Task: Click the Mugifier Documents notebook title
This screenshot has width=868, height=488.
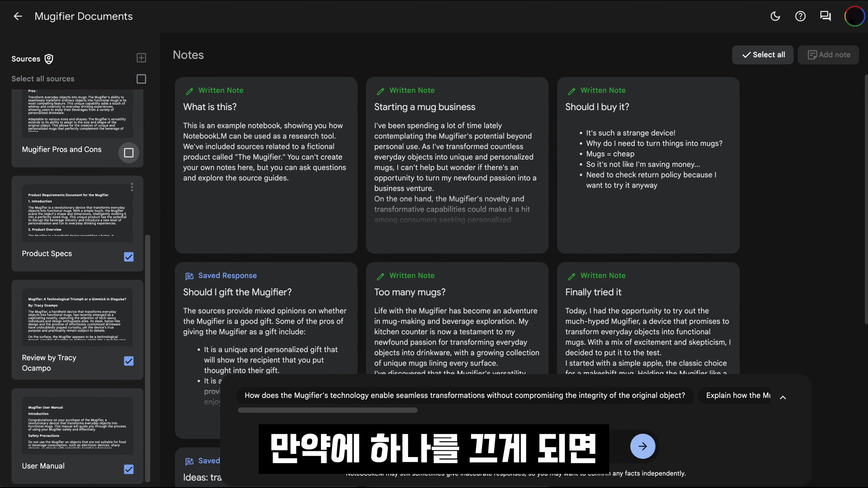Action: coord(84,16)
